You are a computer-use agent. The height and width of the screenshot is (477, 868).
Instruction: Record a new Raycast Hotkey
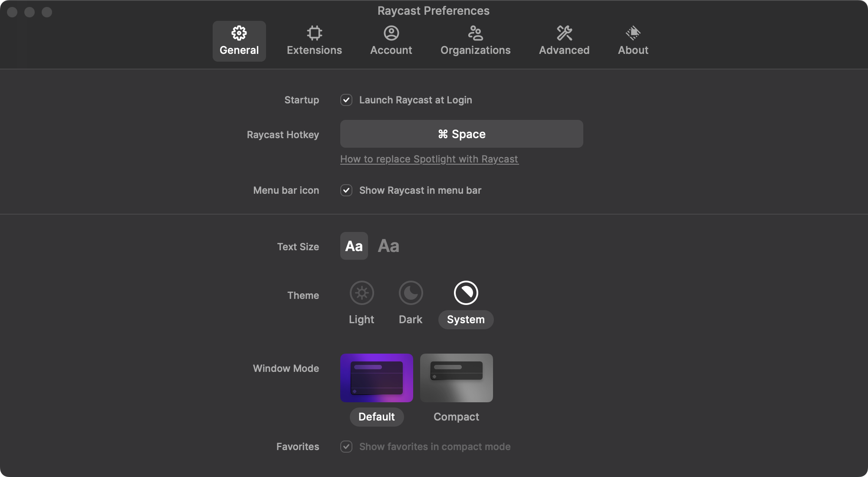[462, 134]
